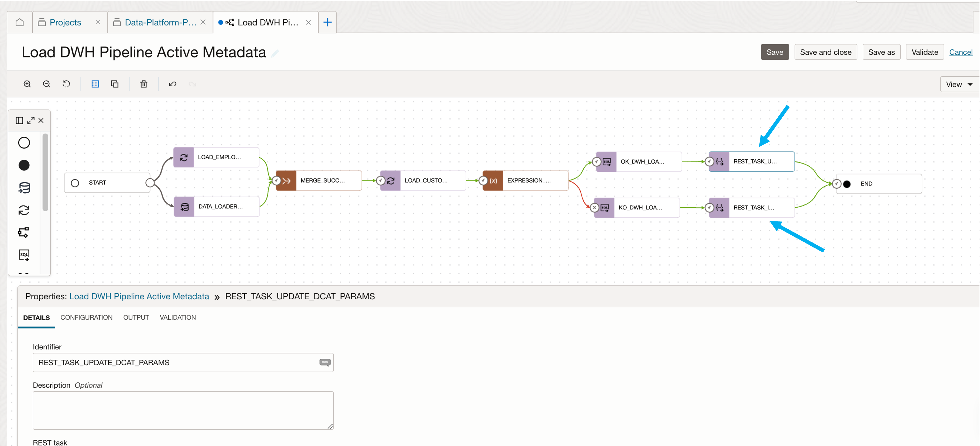Select the START node on canvas

point(107,183)
